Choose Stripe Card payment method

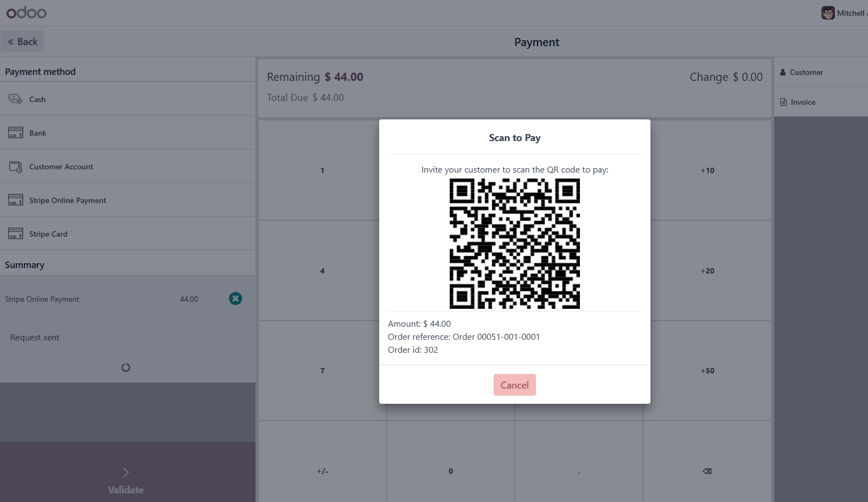127,234
